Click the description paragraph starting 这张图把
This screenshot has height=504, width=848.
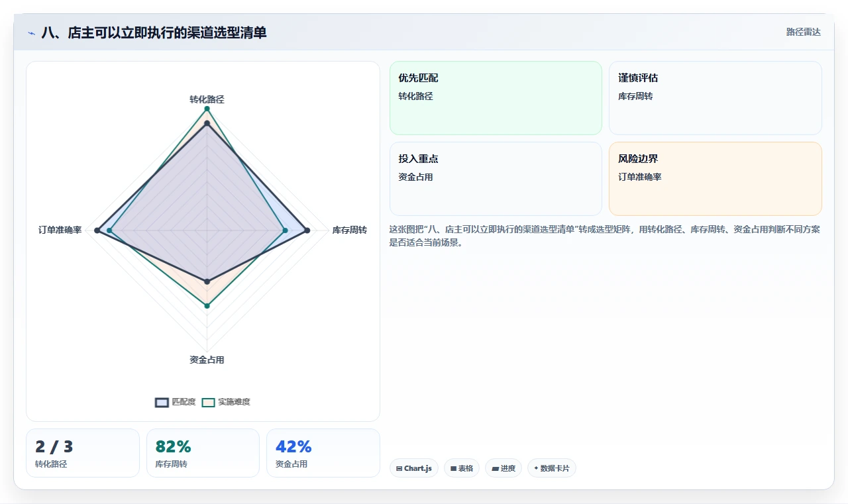point(605,236)
